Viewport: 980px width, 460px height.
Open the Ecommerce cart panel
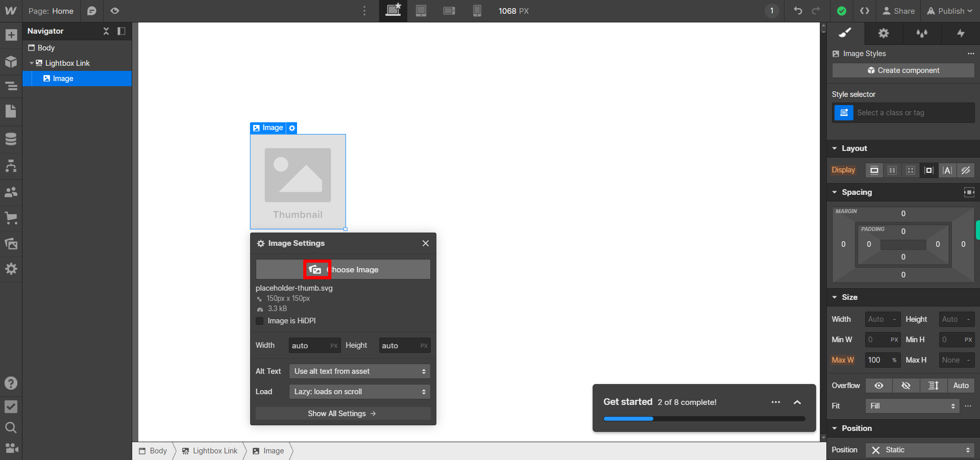point(11,218)
